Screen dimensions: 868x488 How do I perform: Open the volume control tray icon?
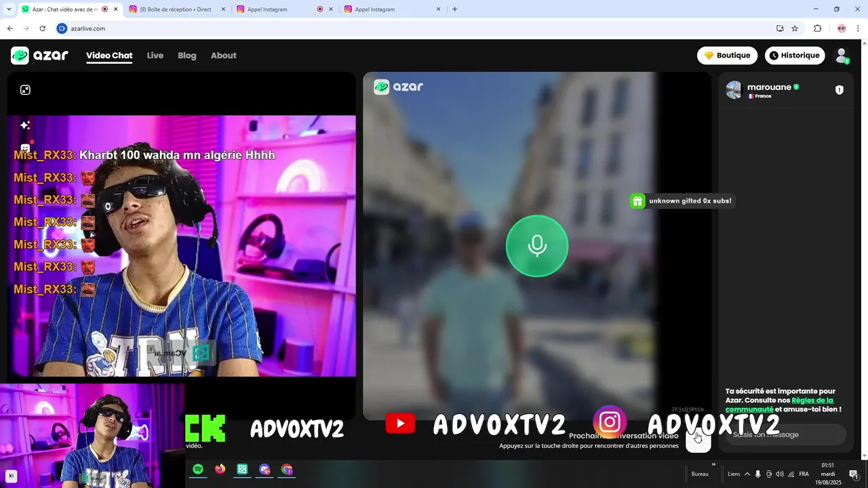pos(780,474)
